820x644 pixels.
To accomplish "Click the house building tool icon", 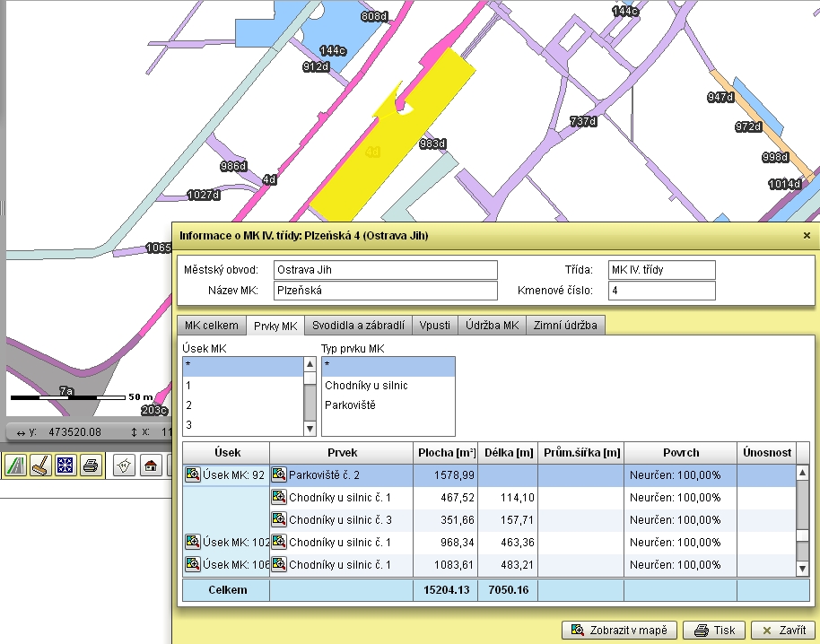I will [x=151, y=466].
